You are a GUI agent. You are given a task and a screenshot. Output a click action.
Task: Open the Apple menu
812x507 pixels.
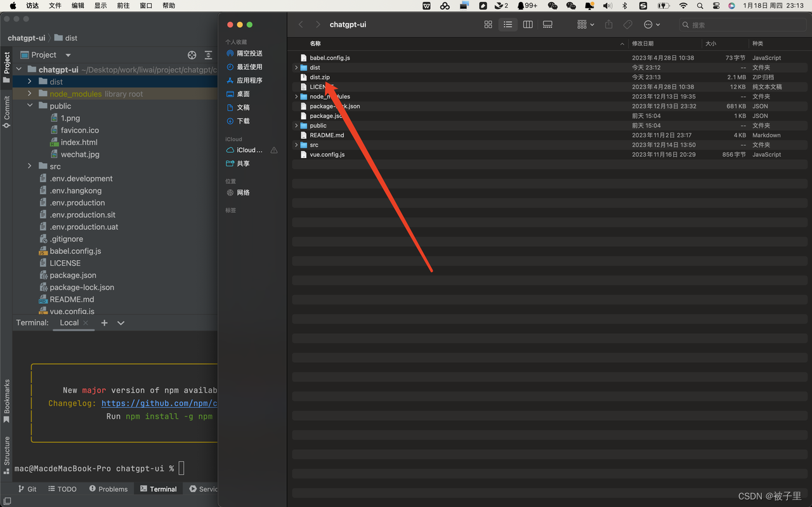tap(13, 6)
